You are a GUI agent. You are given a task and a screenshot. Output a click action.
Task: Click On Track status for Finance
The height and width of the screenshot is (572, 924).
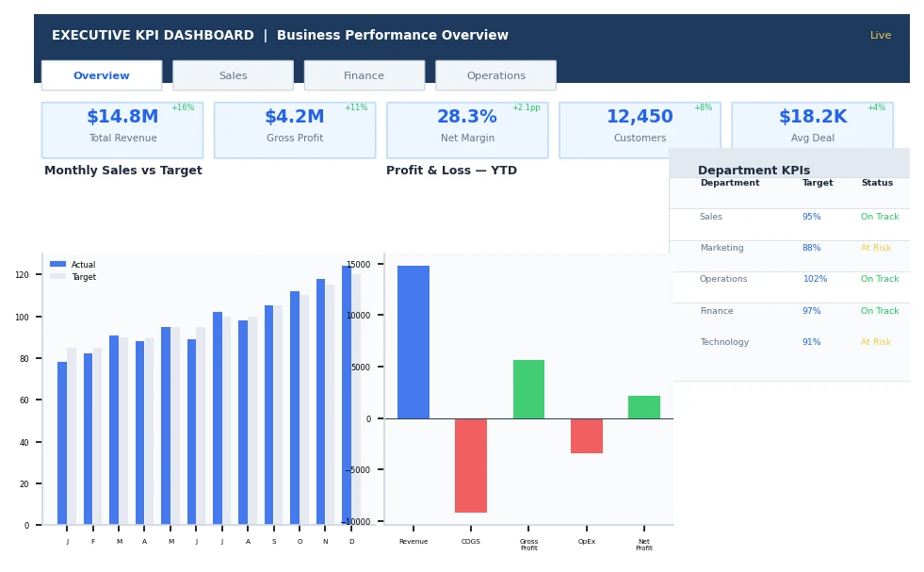point(880,311)
